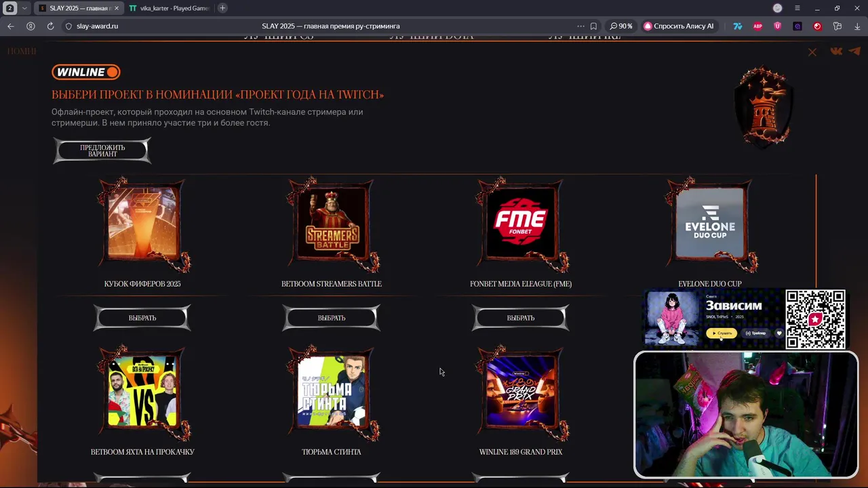Image resolution: width=868 pixels, height=488 pixels.
Task: Open the browser profile avatar
Action: coord(778,8)
